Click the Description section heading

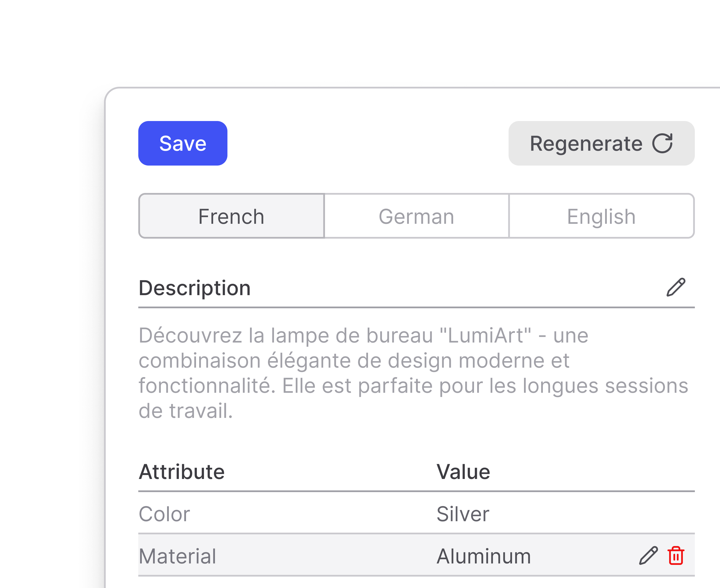195,288
